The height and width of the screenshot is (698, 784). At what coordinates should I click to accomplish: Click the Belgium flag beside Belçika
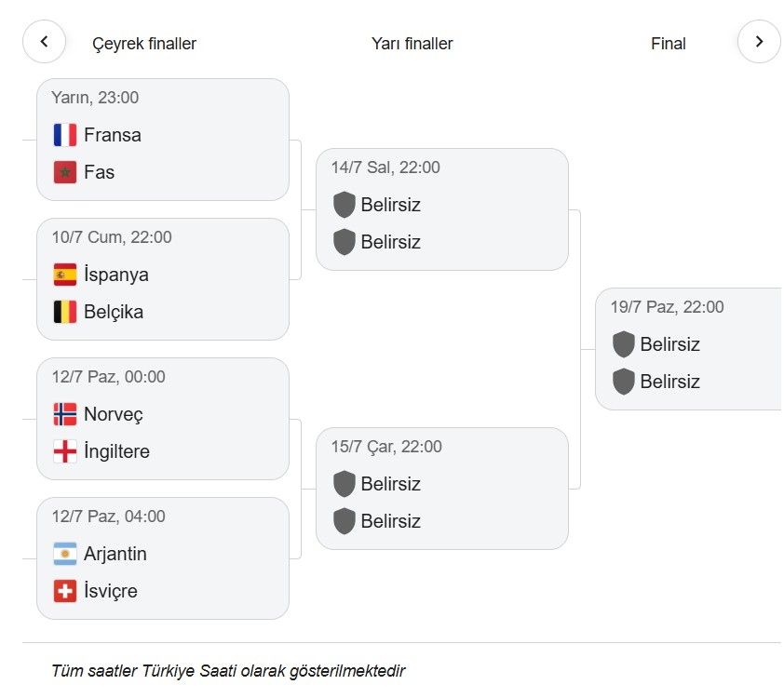pos(65,312)
